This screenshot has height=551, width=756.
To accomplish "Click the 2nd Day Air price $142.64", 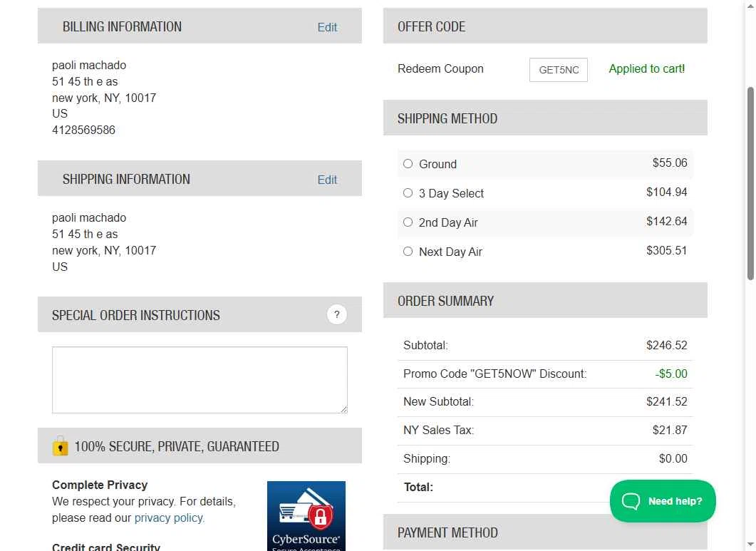I will pyautogui.click(x=666, y=221).
